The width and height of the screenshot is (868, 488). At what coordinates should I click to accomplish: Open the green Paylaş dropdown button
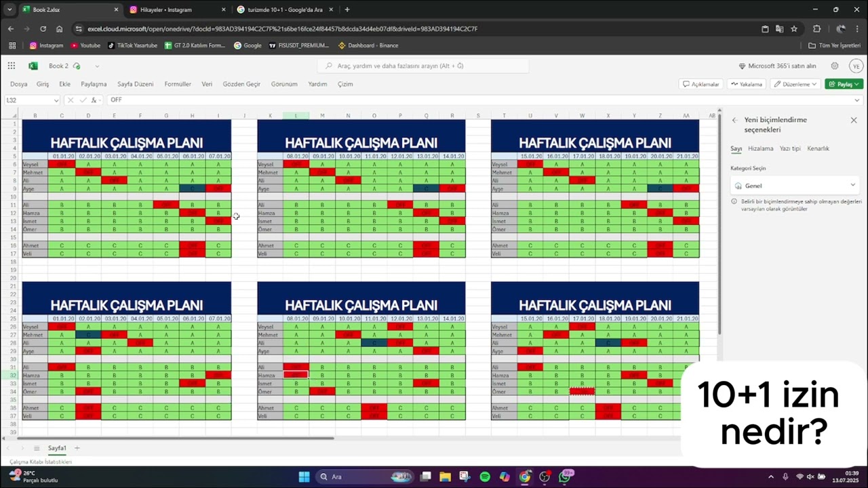point(844,84)
